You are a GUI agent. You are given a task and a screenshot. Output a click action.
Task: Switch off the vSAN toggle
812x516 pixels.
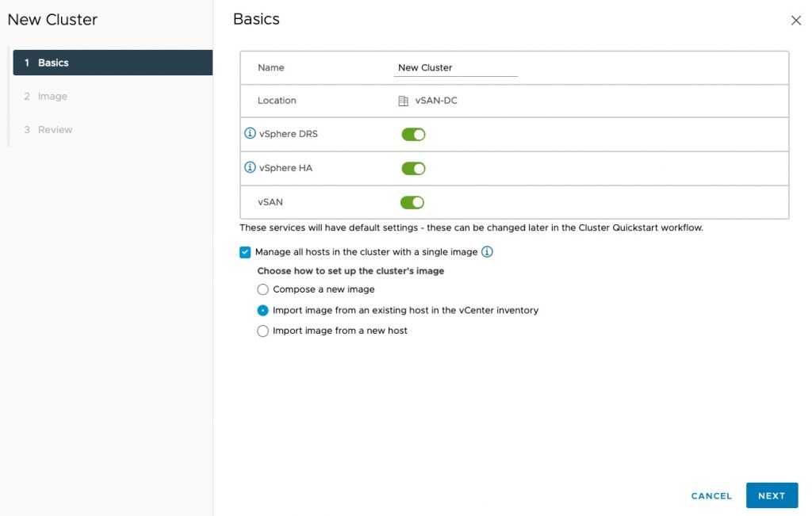412,202
